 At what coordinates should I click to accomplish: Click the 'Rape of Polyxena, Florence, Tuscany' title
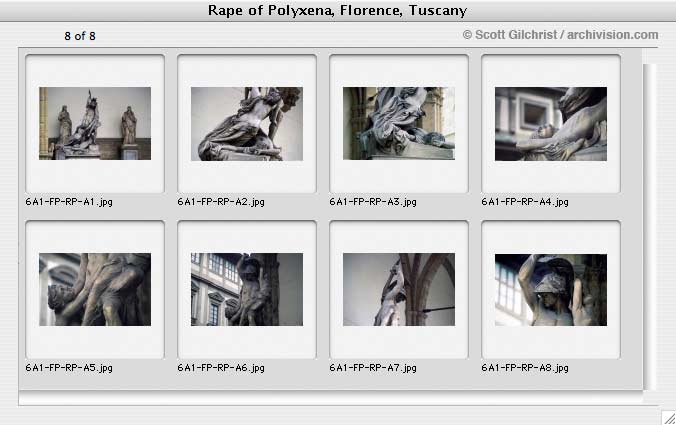[337, 10]
